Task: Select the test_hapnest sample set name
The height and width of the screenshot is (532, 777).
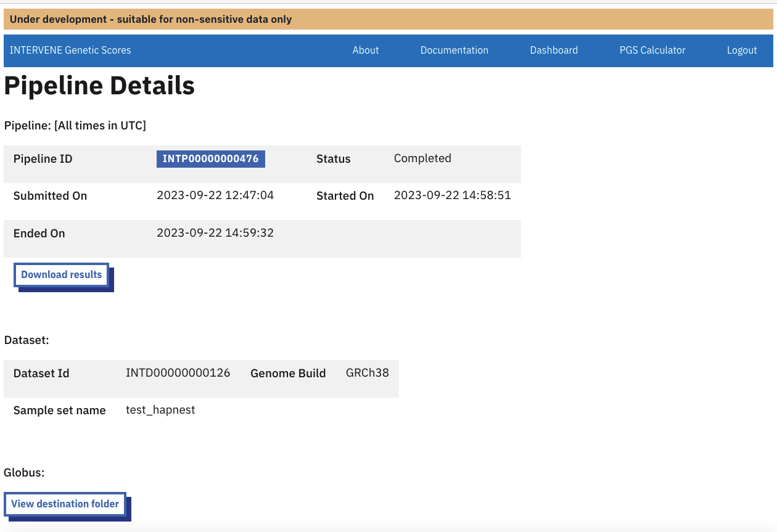Action: pyautogui.click(x=160, y=410)
